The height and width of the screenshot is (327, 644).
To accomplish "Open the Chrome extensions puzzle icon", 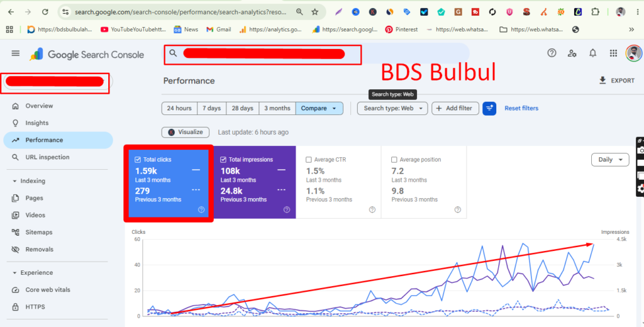I will tap(595, 12).
